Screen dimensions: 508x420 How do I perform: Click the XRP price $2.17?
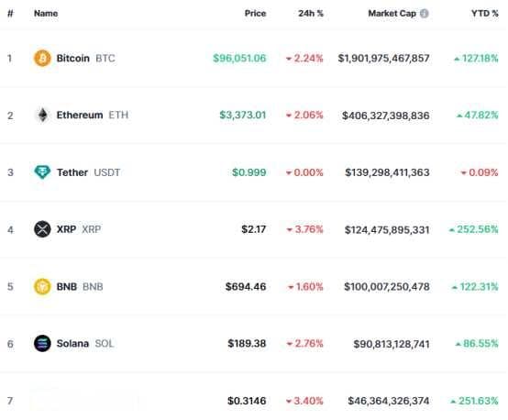tap(254, 229)
